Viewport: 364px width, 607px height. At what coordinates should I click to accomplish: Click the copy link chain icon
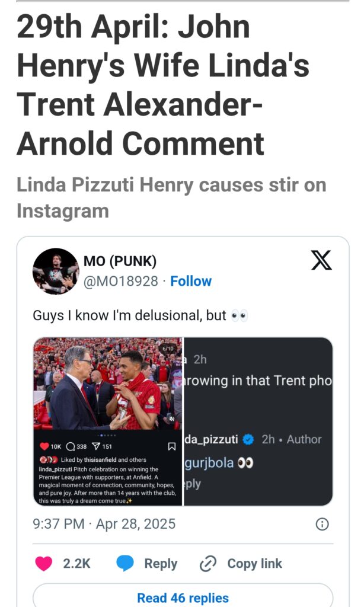[207, 563]
